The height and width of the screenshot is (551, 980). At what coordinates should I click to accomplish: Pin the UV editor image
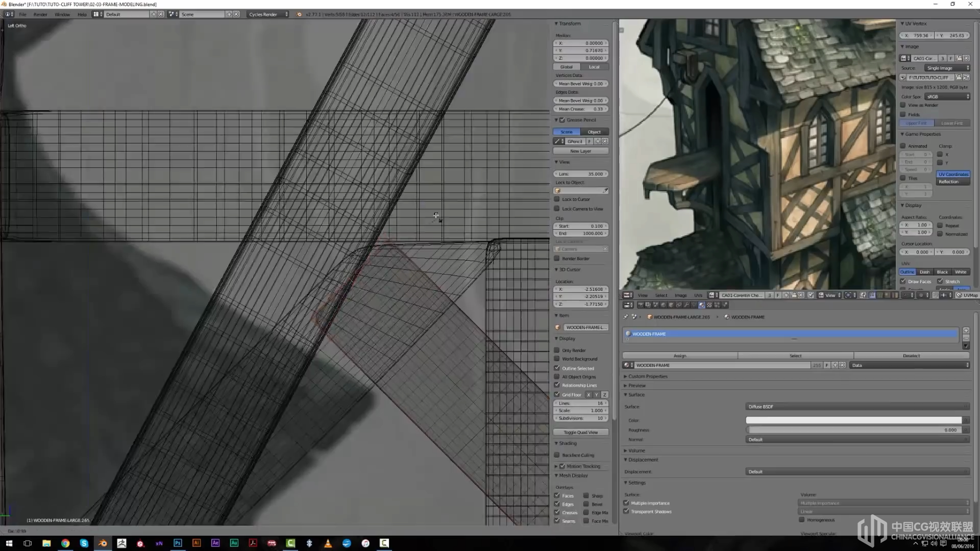point(811,295)
